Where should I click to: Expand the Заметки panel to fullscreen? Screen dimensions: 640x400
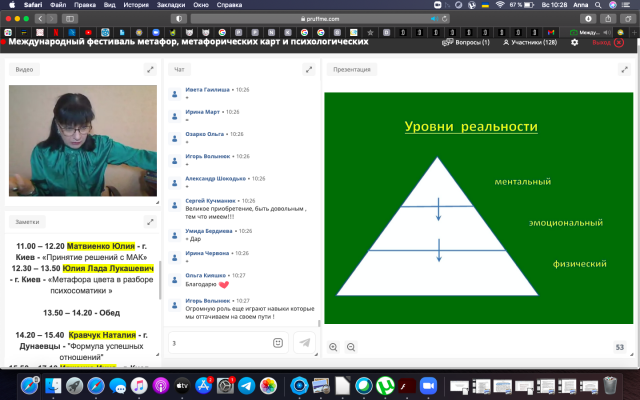[149, 221]
